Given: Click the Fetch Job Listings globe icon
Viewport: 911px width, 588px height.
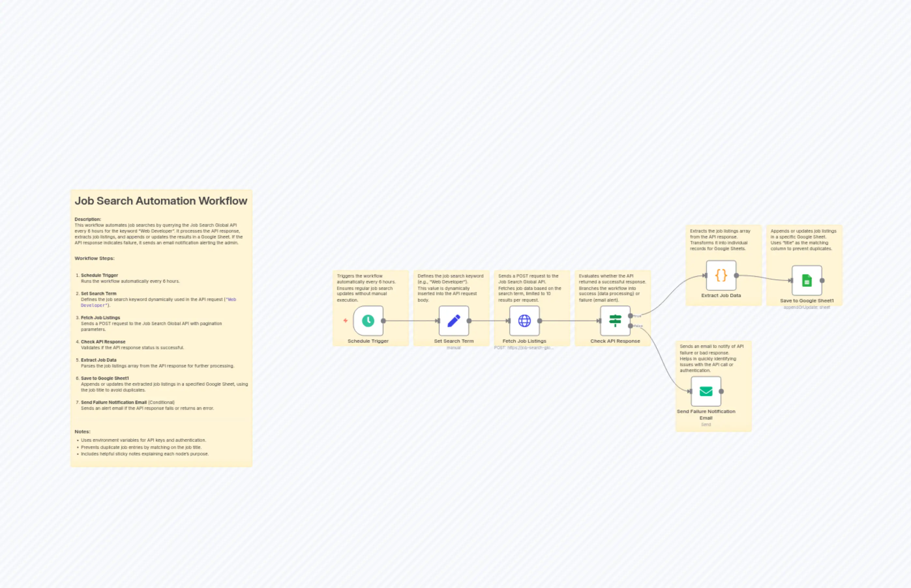Looking at the screenshot, I should coord(524,321).
